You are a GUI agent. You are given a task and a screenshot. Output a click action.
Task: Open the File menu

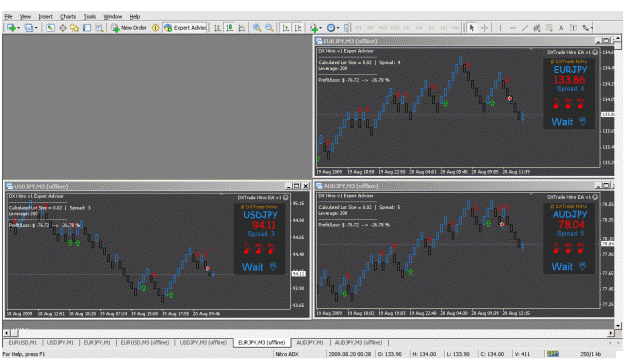(8, 16)
